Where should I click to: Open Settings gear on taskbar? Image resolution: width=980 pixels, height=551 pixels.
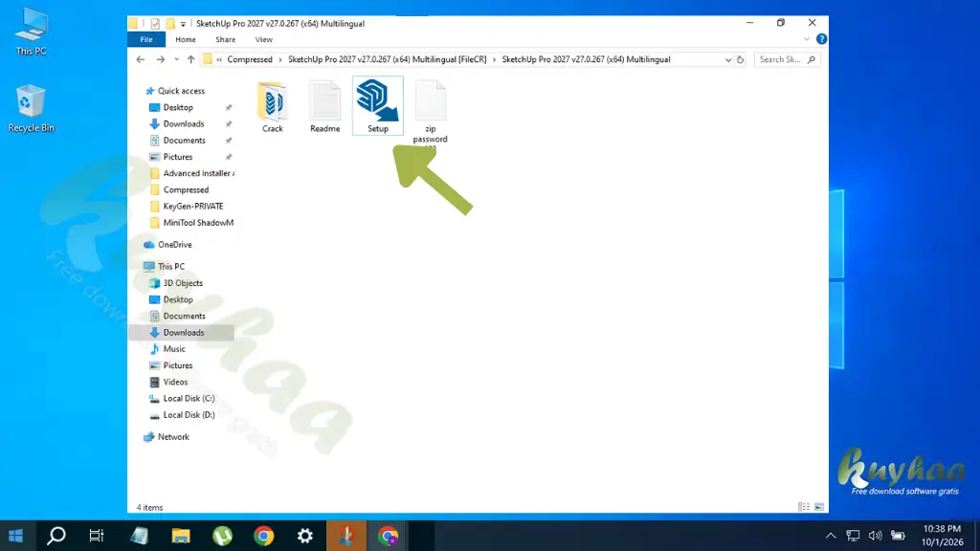[305, 536]
